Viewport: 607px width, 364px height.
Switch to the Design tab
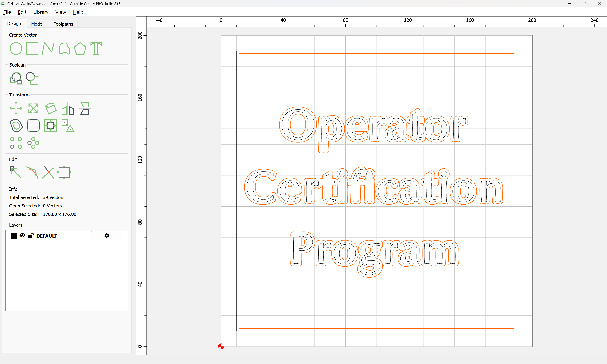tap(14, 24)
